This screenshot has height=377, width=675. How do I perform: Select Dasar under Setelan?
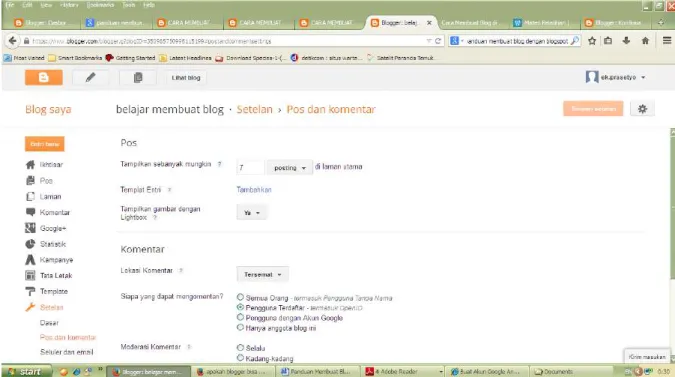(49, 323)
